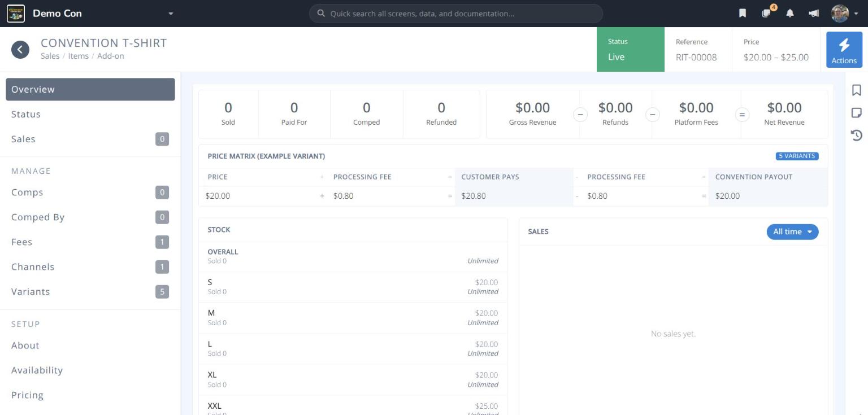
Task: Open Variants in the sidebar
Action: [90, 292]
